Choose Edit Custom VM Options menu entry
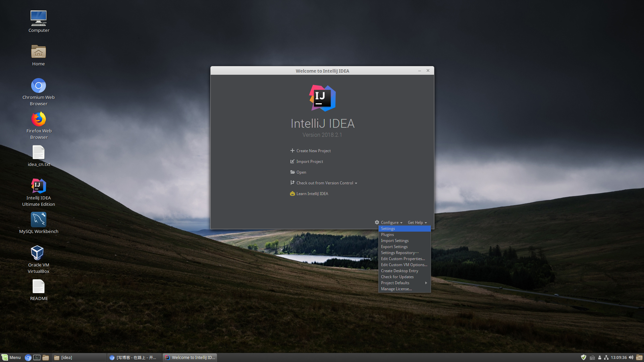 (x=405, y=265)
